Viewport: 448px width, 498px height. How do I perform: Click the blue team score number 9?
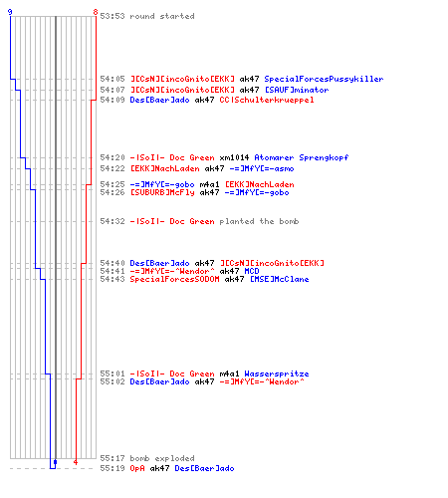tap(10, 12)
